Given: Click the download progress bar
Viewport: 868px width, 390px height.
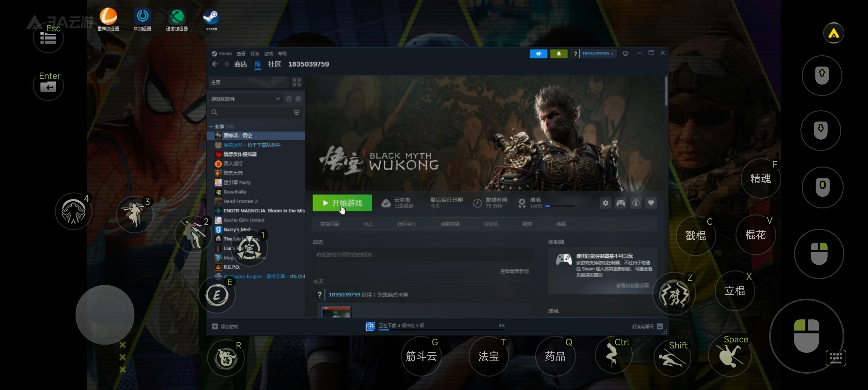Looking at the screenshot, I should 442,330.
